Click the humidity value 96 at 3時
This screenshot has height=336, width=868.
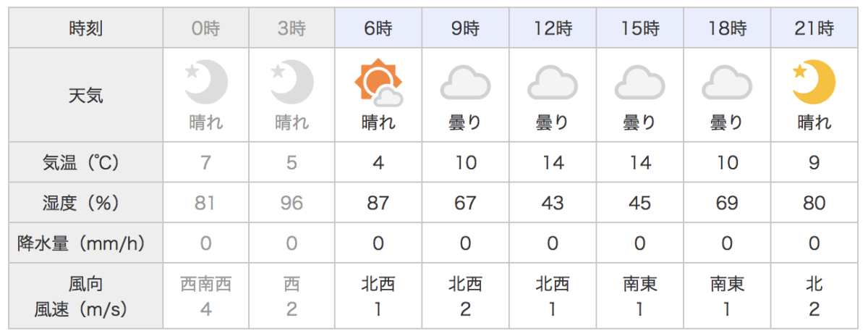(292, 203)
